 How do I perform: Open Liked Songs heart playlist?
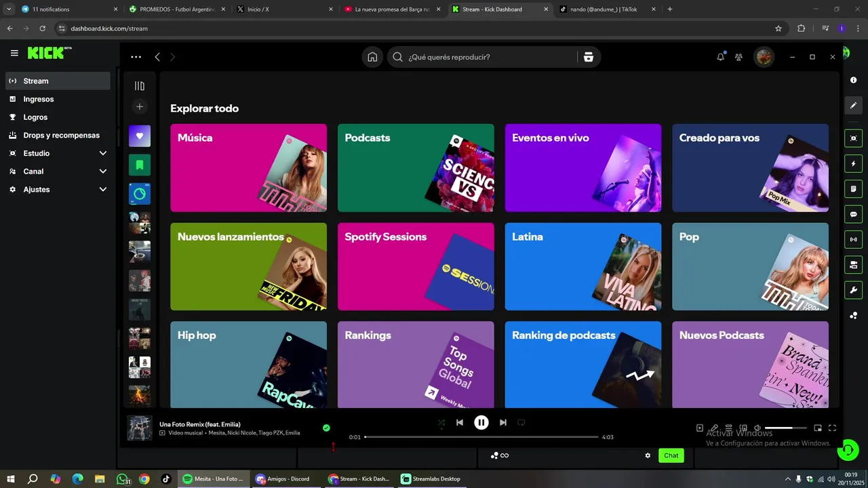coord(140,136)
